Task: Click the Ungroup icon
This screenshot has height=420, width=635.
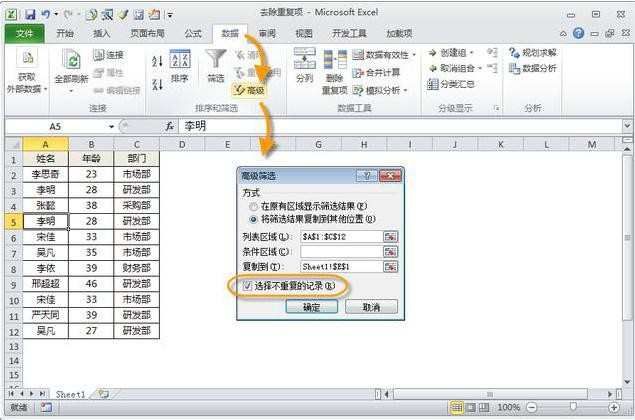Action: 433,68
